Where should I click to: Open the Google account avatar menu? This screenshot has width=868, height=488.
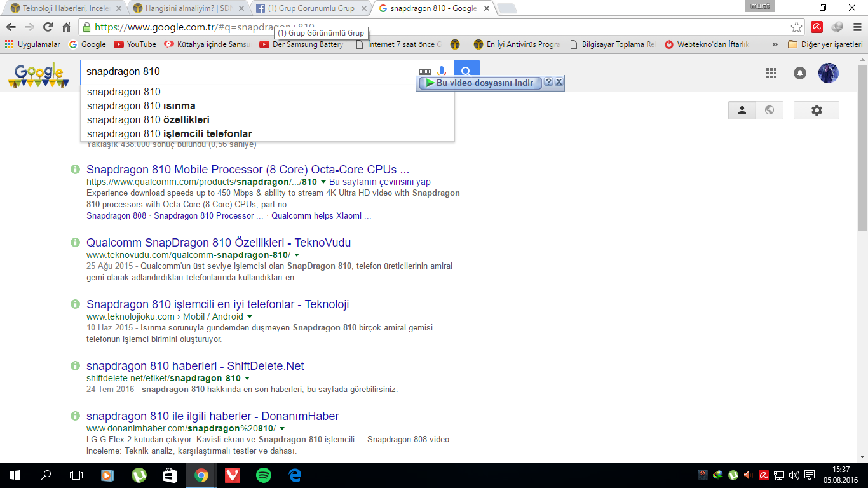click(x=828, y=73)
